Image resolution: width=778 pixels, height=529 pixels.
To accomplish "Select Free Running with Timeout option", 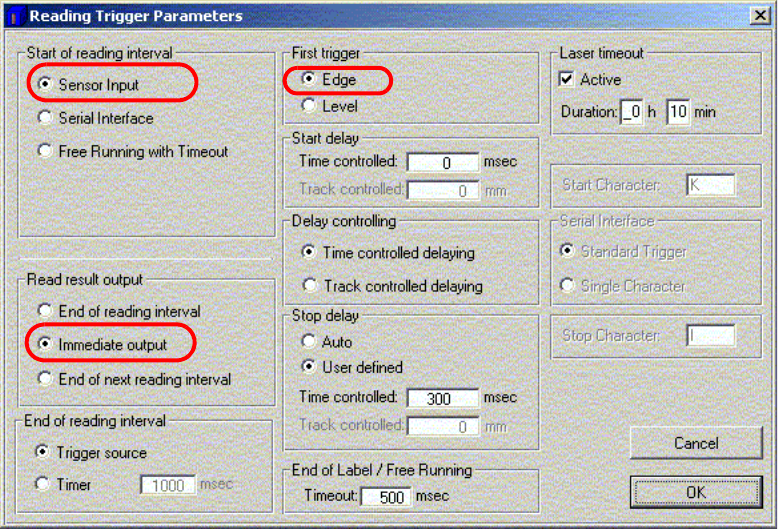I will click(x=45, y=152).
